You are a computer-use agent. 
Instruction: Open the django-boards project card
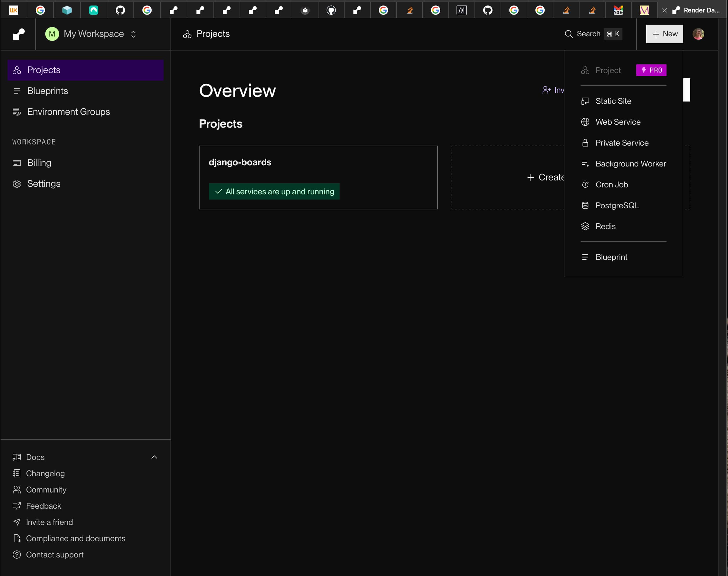(x=318, y=177)
